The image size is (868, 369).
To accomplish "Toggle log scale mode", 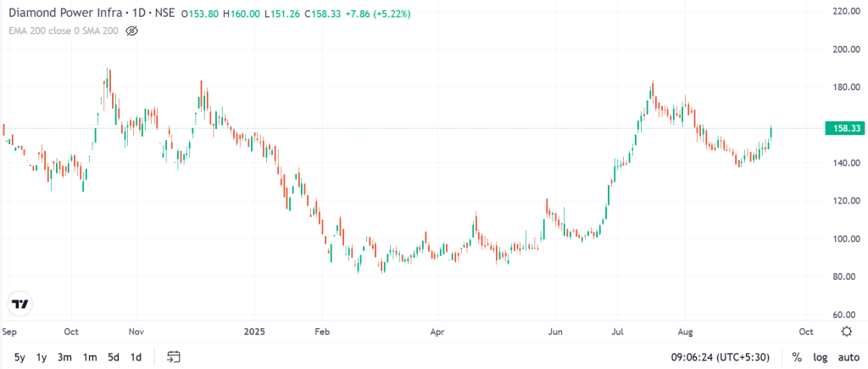I will (820, 357).
